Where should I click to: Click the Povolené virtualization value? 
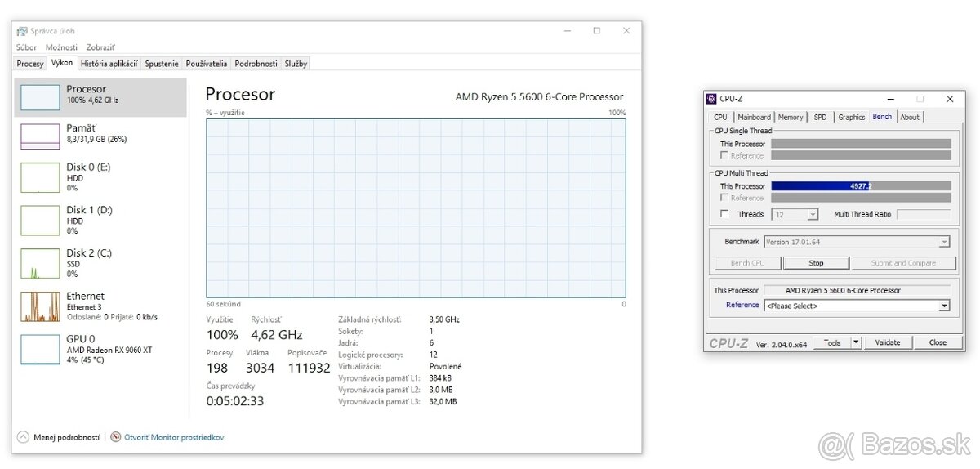click(x=445, y=367)
